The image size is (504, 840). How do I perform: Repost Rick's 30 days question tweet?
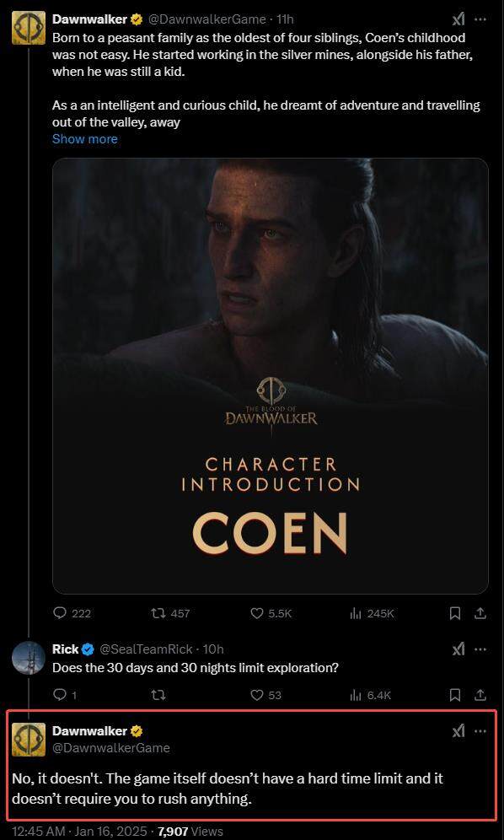pos(158,695)
